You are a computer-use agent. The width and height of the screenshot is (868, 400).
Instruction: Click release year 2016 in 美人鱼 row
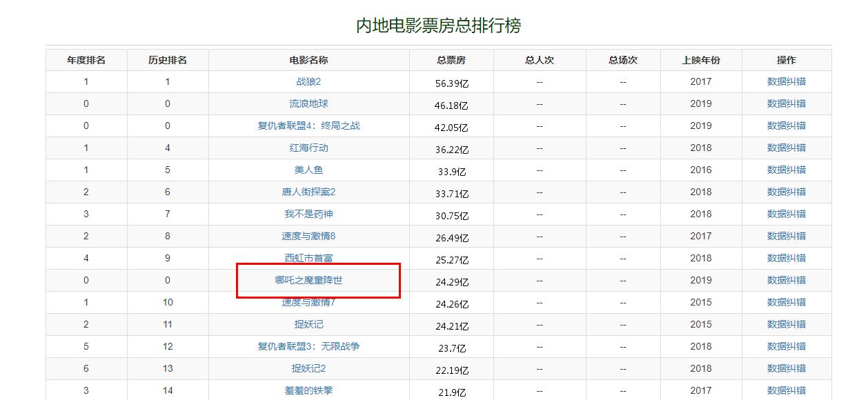click(x=700, y=170)
